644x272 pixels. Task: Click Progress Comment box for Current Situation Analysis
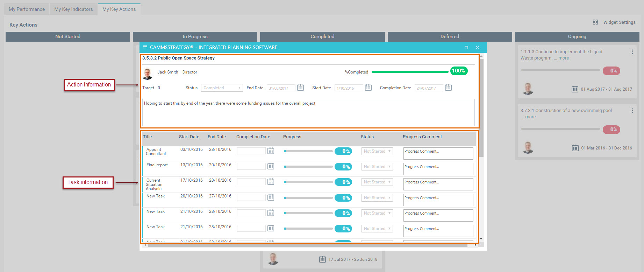(x=438, y=184)
